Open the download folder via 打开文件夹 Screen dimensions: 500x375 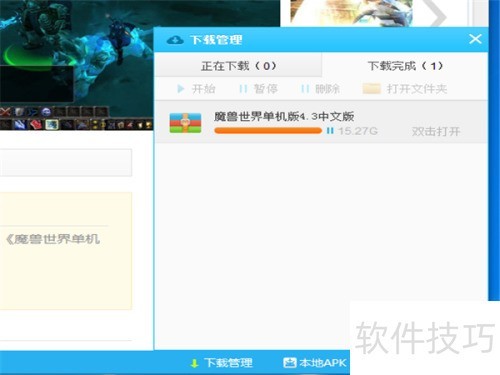point(405,89)
